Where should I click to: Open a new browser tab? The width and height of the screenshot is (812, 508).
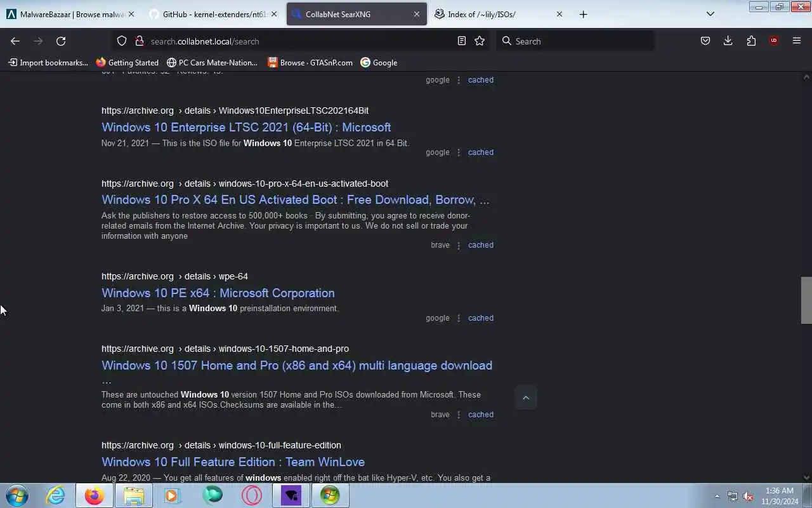click(x=584, y=14)
